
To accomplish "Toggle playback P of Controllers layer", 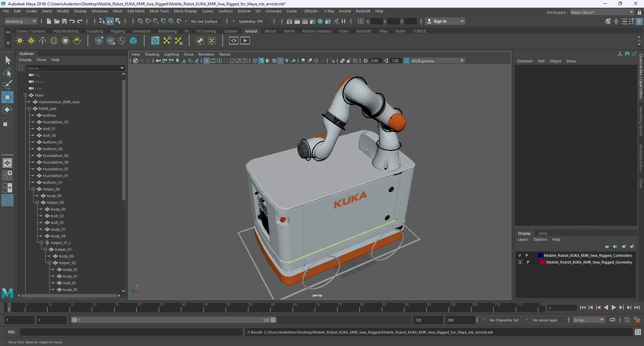I will 527,255.
